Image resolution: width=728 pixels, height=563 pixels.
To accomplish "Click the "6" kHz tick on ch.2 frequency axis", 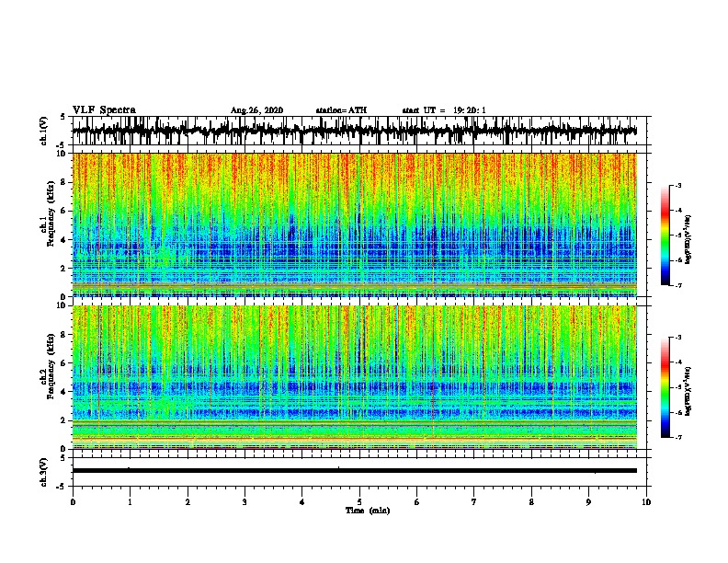I will point(64,363).
